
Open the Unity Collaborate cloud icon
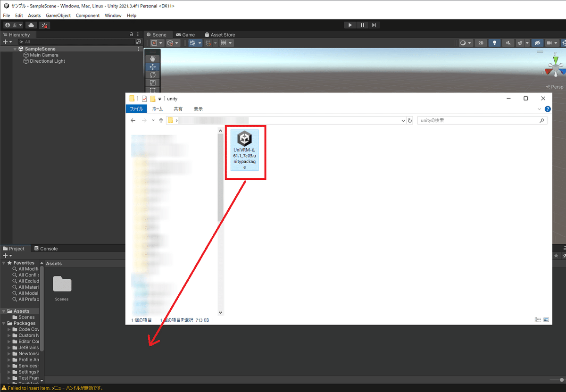[31, 25]
